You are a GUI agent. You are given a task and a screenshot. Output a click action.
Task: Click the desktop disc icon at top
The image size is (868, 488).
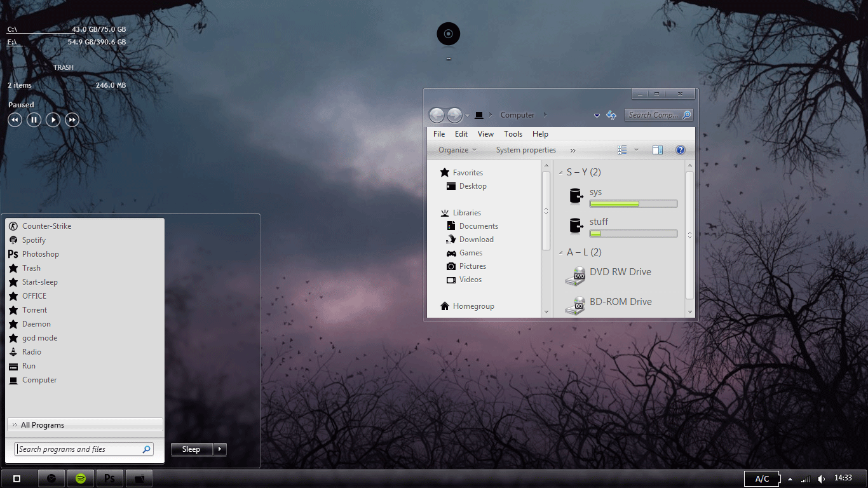pyautogui.click(x=449, y=34)
